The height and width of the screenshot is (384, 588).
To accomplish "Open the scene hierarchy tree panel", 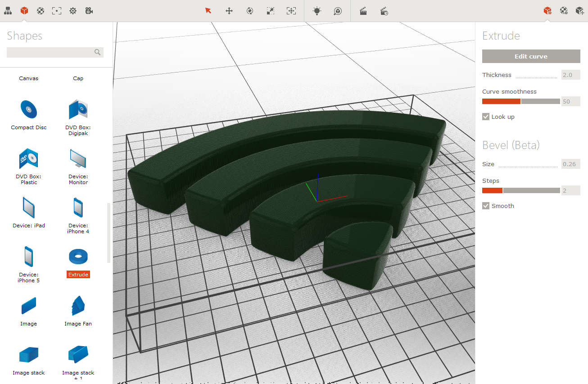I will [8, 10].
